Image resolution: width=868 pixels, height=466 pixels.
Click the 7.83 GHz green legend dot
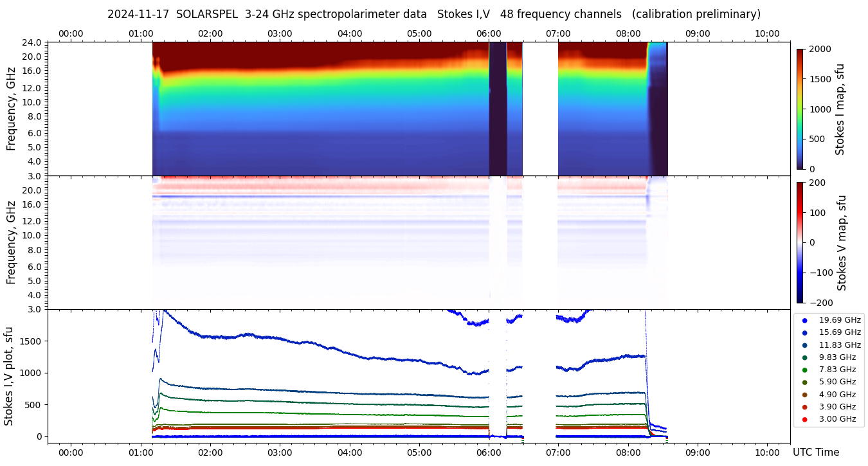804,370
